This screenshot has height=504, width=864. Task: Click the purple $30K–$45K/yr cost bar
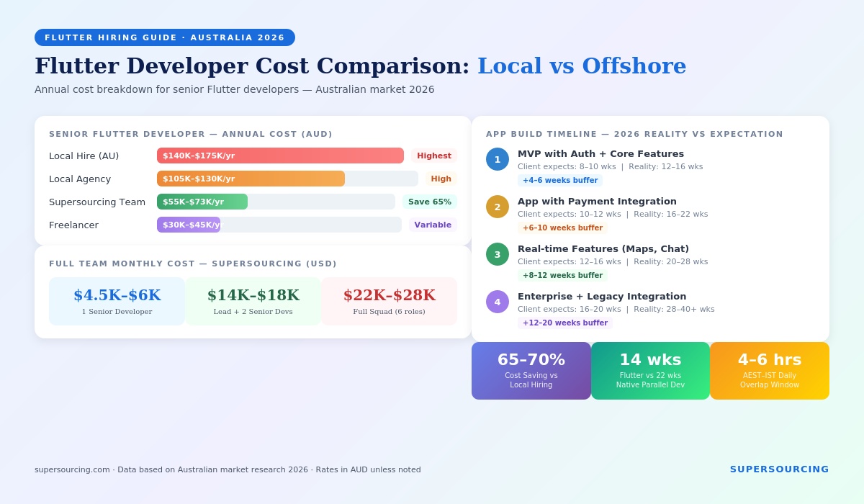(189, 225)
